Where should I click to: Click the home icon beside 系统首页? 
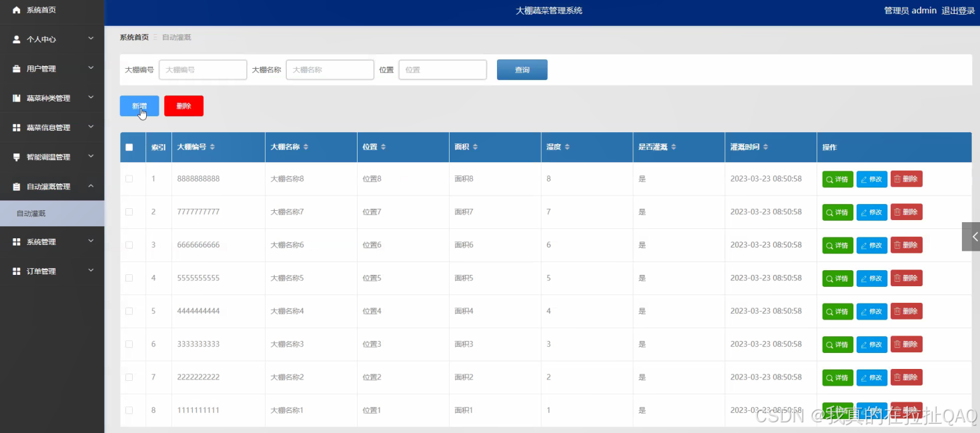pos(17,10)
